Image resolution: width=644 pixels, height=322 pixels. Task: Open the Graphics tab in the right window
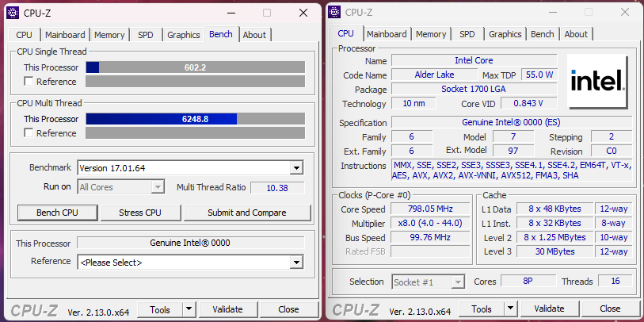[505, 34]
